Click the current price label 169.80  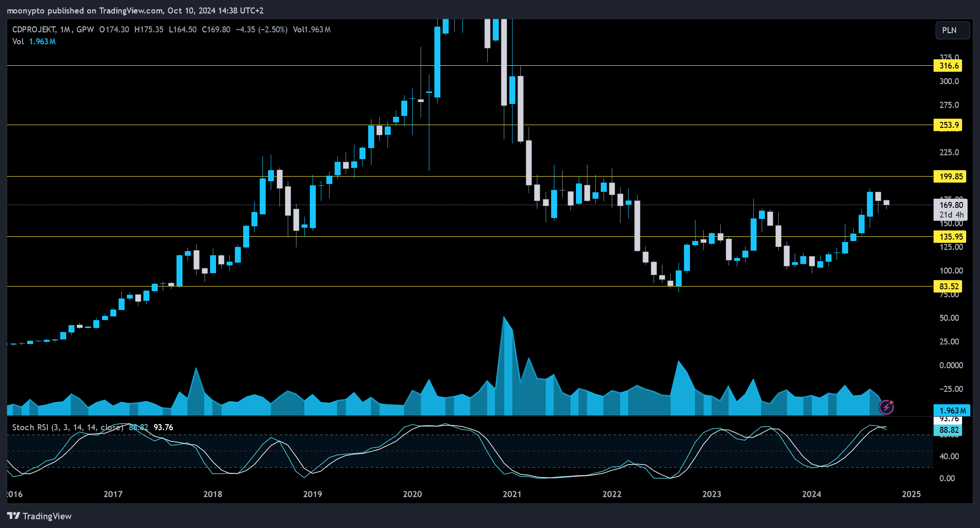[951, 205]
